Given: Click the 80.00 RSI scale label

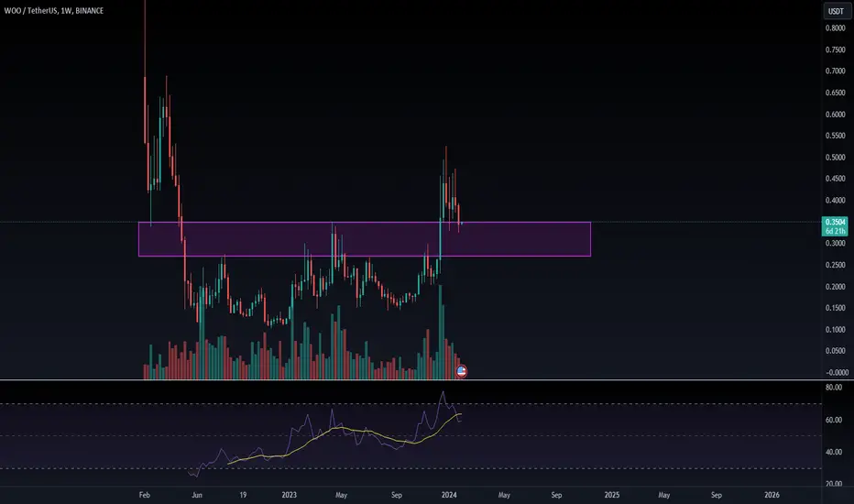Looking at the screenshot, I should pyautogui.click(x=834, y=388).
